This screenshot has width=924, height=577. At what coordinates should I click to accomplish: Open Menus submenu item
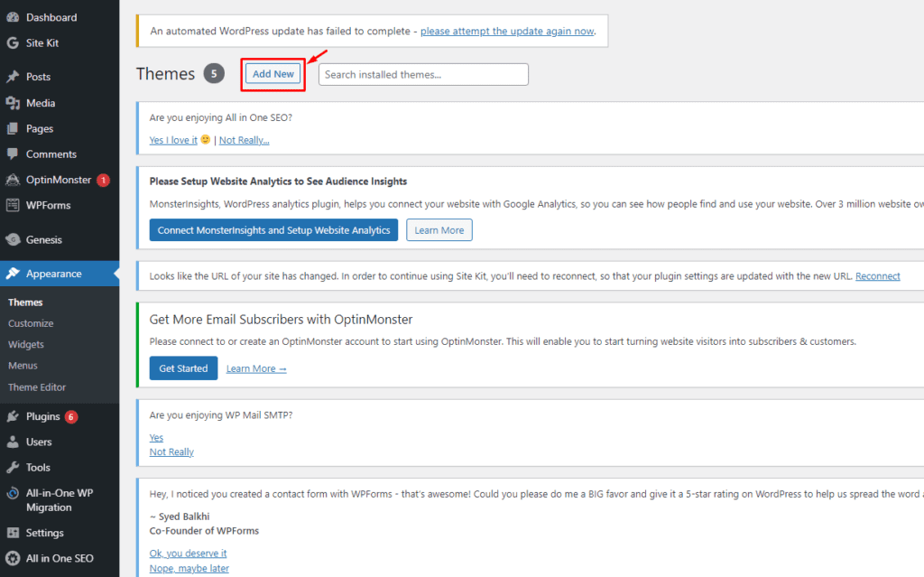23,366
